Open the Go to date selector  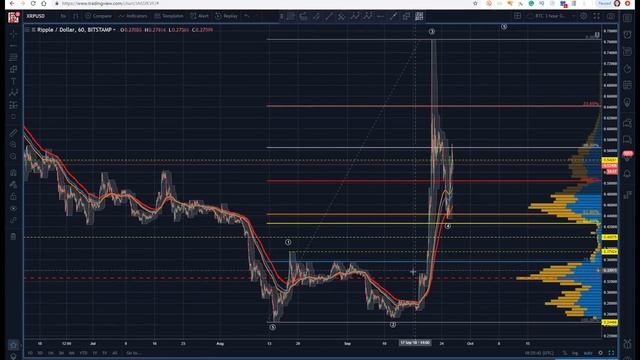tap(133, 353)
